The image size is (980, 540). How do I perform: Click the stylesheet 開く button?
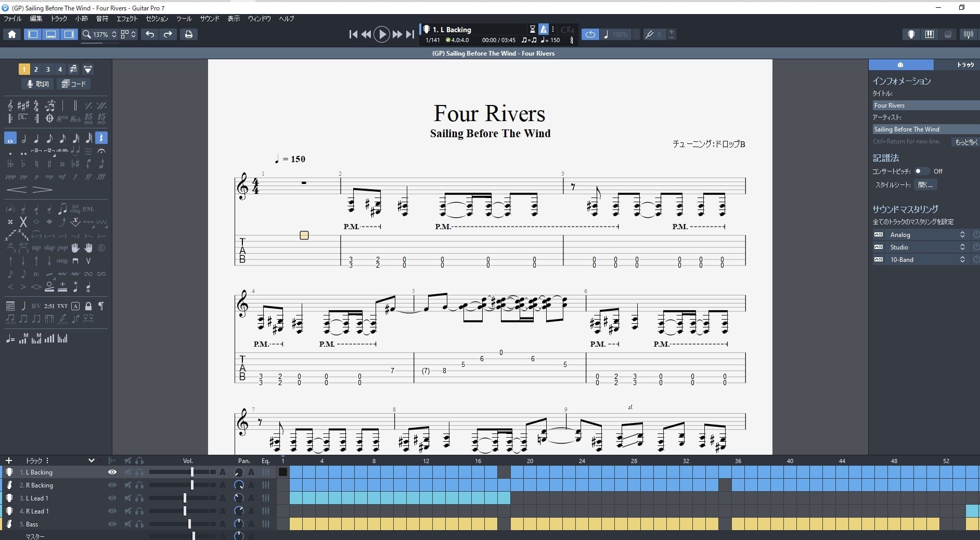pos(925,185)
